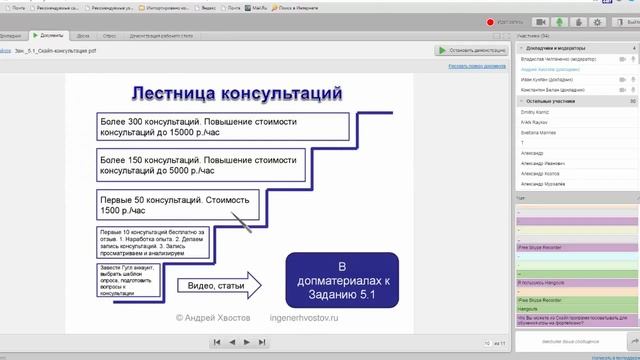The image size is (640, 360).
Task: Select participant Svetlana in the list
Action: [x=538, y=133]
